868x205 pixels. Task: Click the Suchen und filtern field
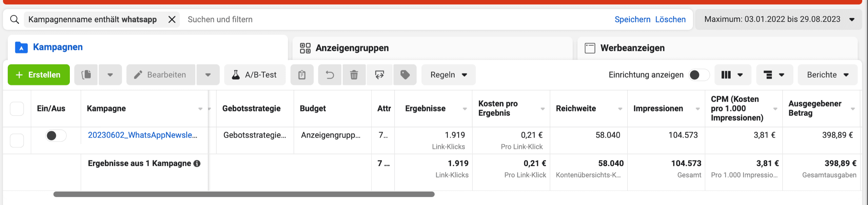(397, 19)
